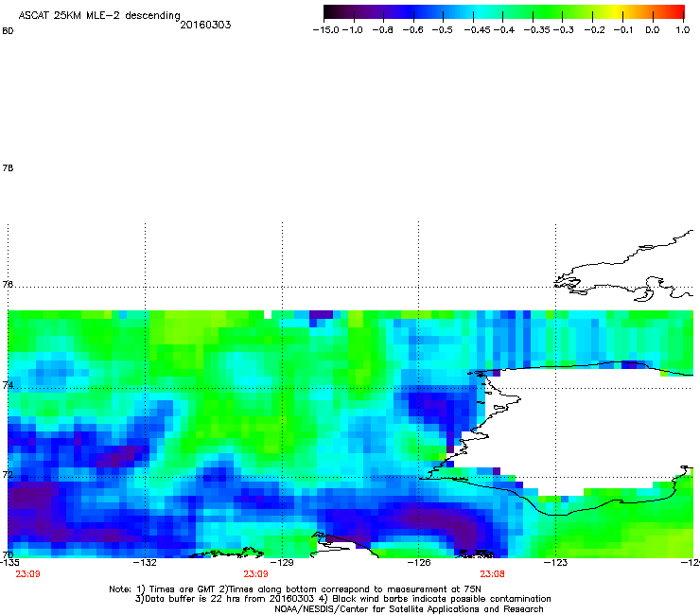This screenshot has width=700, height=615.
Task: Click the -0.2 colorbar label
Action: pyautogui.click(x=594, y=30)
